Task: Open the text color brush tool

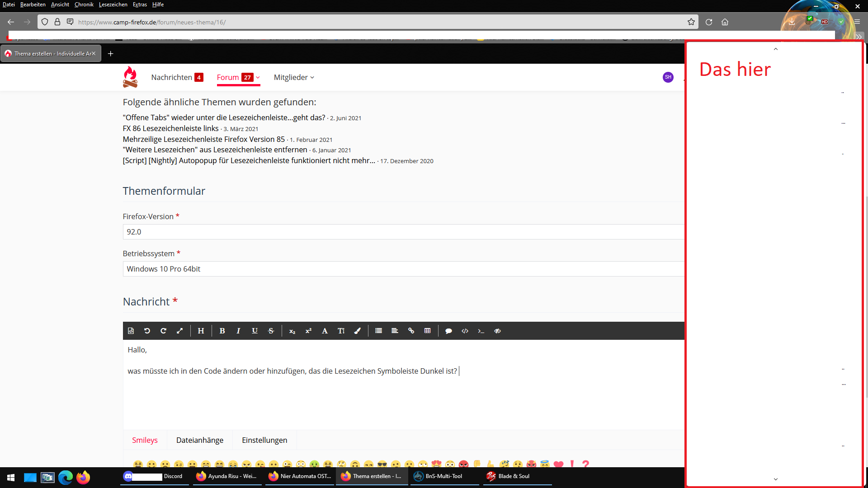Action: point(357,331)
